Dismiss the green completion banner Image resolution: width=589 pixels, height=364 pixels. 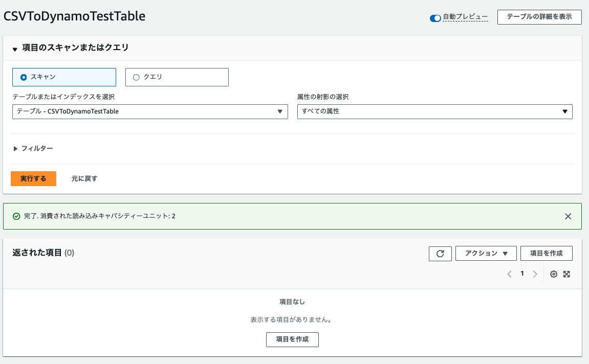click(x=568, y=216)
